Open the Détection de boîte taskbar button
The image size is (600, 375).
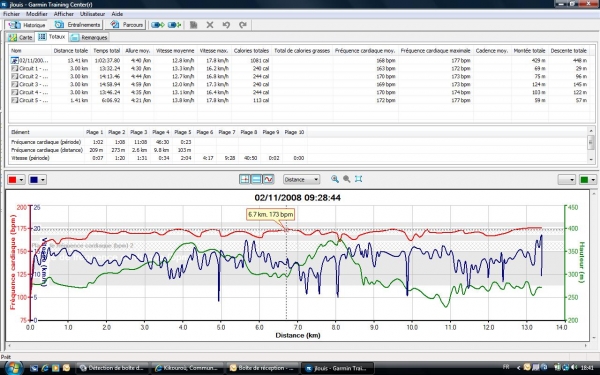[112, 368]
